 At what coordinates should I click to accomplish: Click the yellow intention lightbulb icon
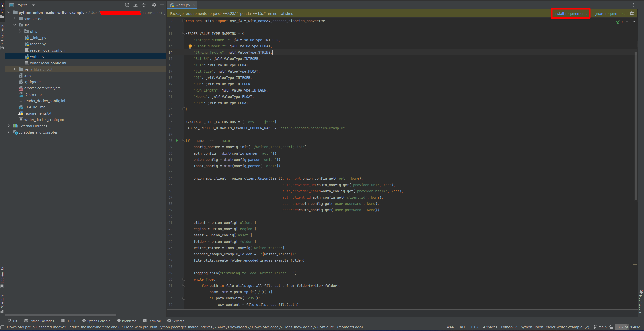[x=190, y=46]
